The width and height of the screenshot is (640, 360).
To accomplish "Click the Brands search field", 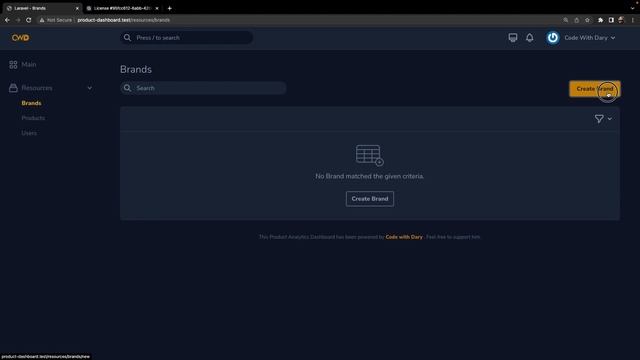I will click(203, 88).
